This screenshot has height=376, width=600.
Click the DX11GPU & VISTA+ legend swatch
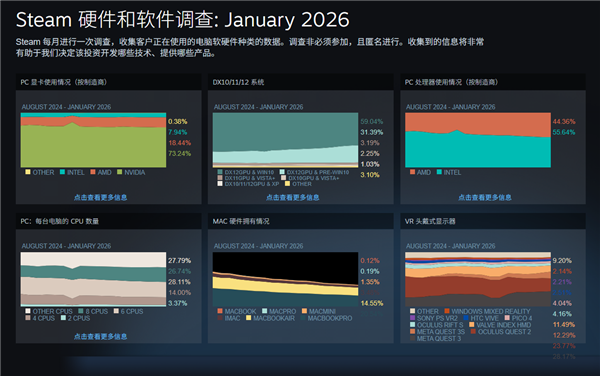pos(220,178)
